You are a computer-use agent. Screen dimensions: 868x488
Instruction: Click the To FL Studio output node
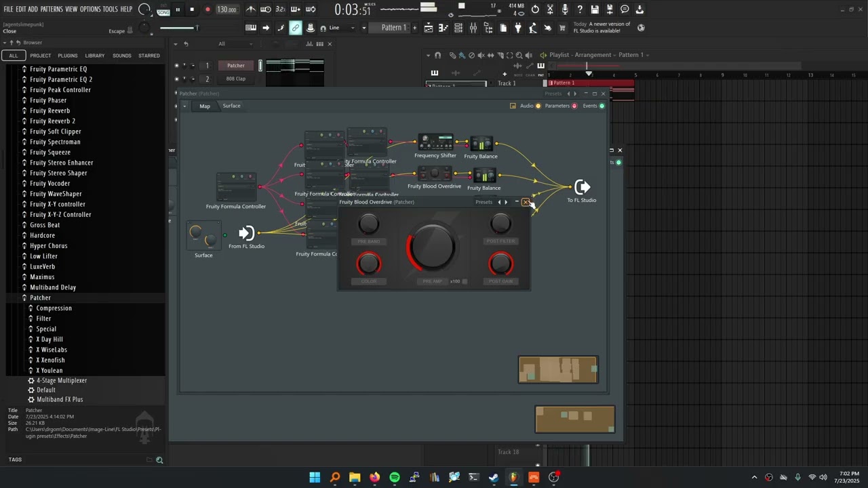coord(582,188)
